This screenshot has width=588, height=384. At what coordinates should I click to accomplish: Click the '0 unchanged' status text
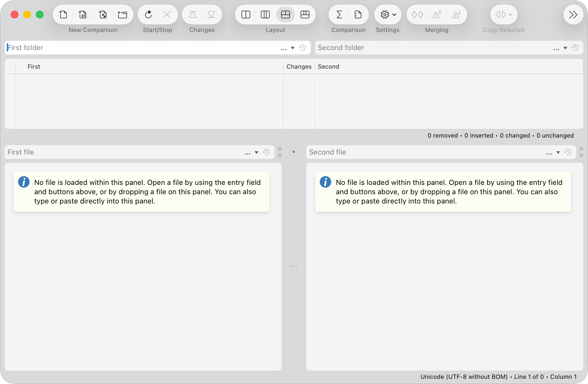pos(555,136)
